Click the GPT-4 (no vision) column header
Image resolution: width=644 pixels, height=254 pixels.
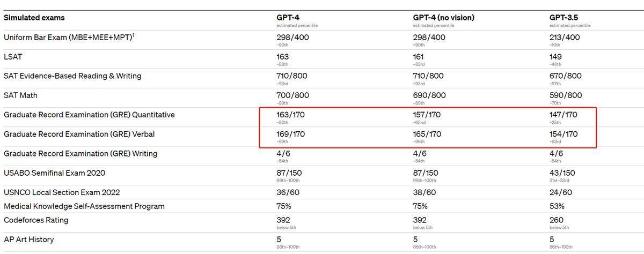coord(444,18)
